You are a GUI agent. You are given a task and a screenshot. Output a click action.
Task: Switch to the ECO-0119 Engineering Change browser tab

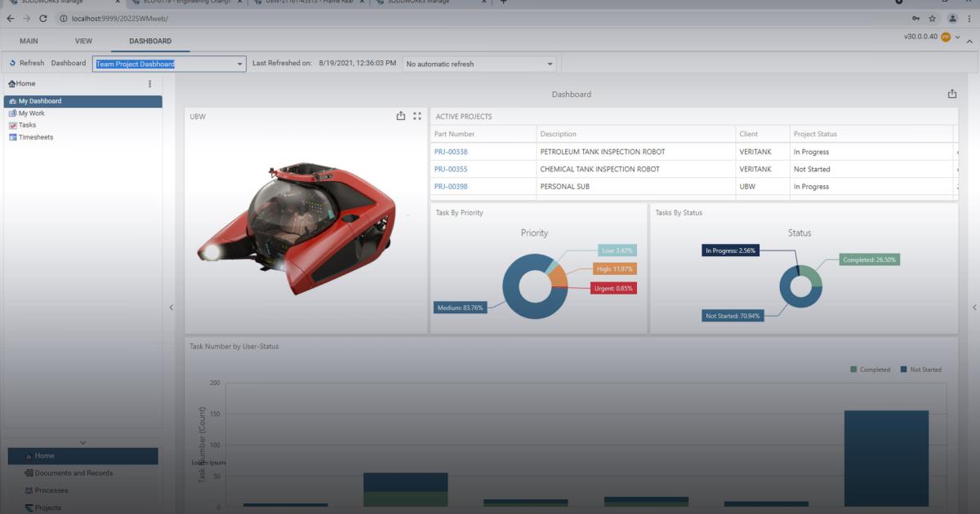pos(185,2)
